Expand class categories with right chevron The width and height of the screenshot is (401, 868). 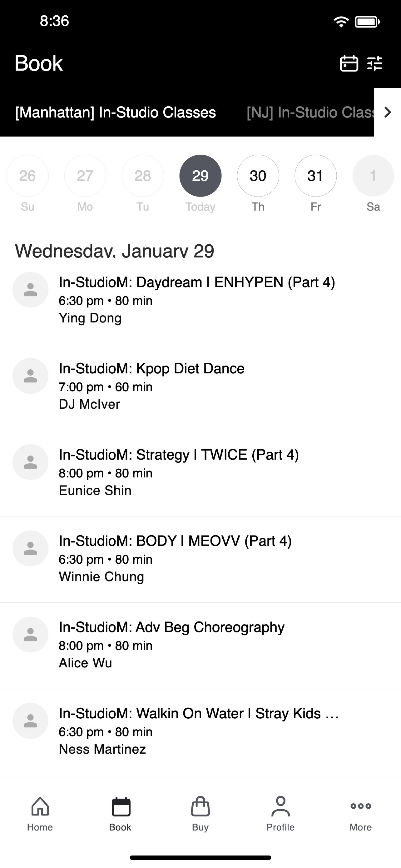[388, 112]
